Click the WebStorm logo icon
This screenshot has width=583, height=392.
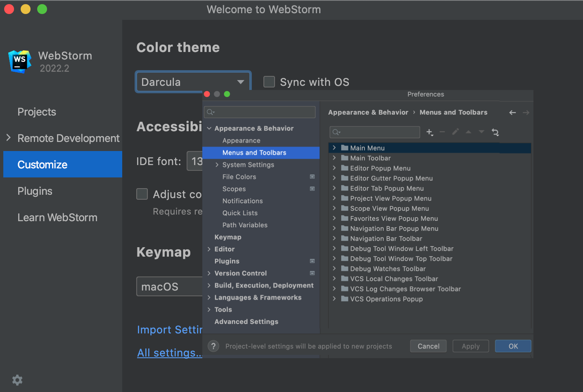point(19,61)
